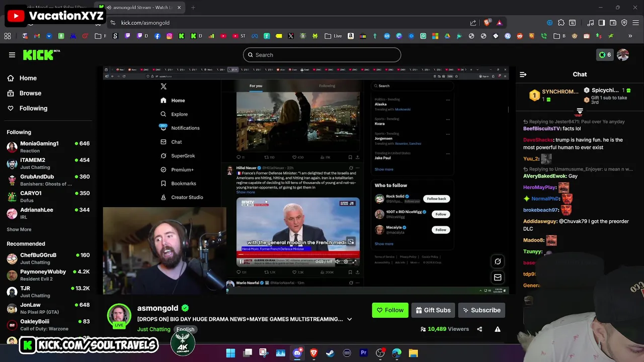The width and height of the screenshot is (644, 362).
Task: Follow the asmongold channel
Action: (x=390, y=310)
